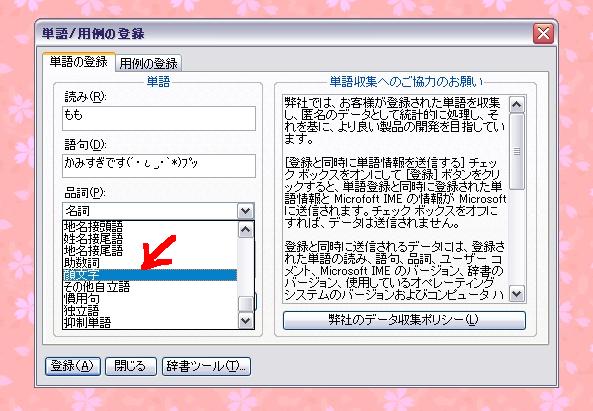Choose 地名接尾語 from the list

150,251
